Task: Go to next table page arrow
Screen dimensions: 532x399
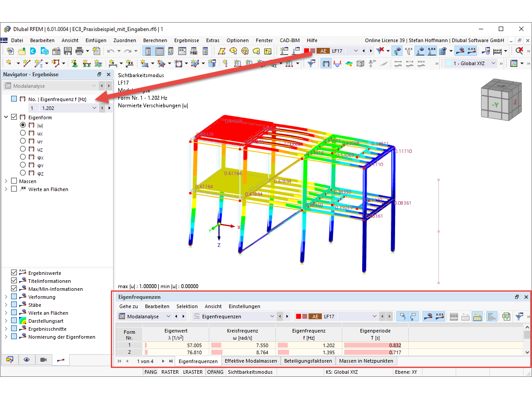Action: point(163,361)
